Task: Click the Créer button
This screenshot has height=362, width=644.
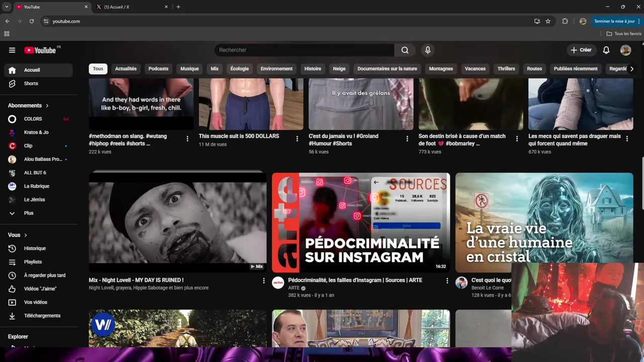Action: click(x=581, y=50)
